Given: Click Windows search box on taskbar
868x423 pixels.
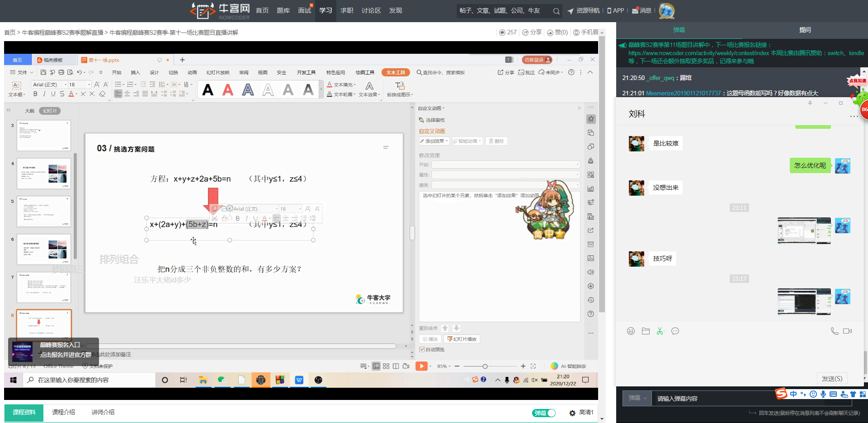Looking at the screenshot, I should point(89,380).
